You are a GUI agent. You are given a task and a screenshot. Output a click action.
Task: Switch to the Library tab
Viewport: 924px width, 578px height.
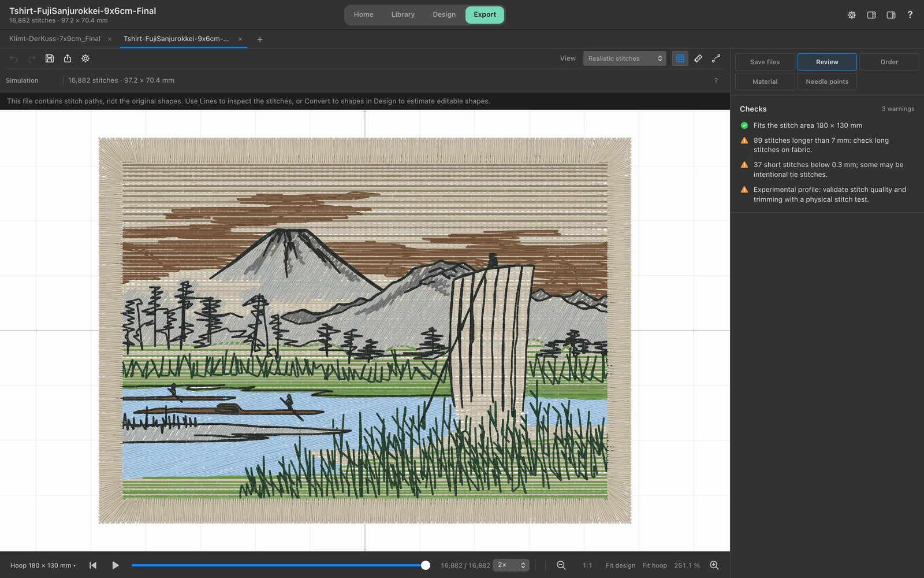click(x=403, y=14)
